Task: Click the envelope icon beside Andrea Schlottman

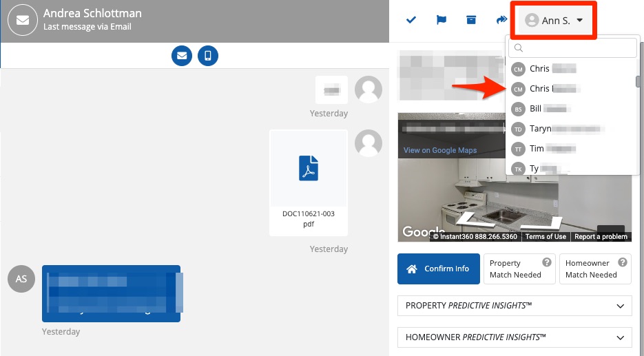Action: (21, 21)
